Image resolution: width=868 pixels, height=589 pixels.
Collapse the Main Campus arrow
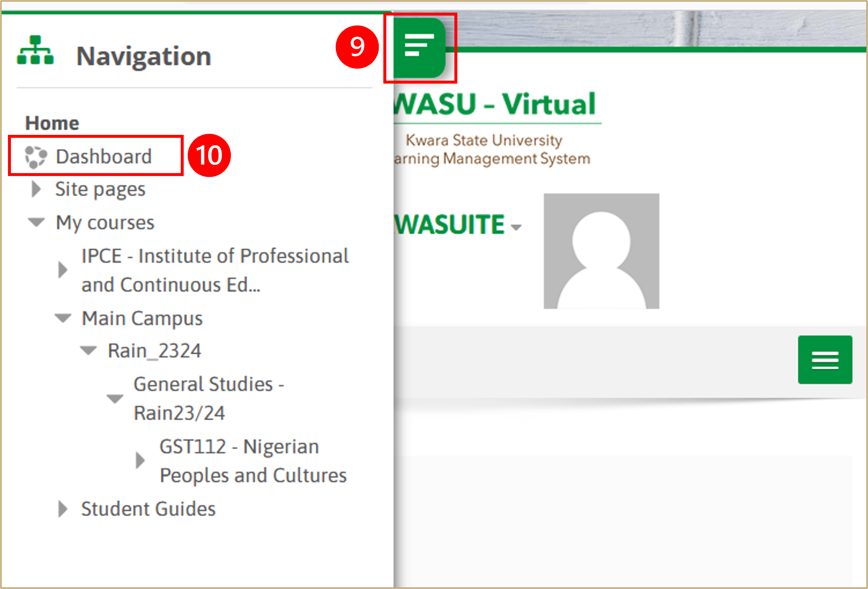click(x=63, y=318)
